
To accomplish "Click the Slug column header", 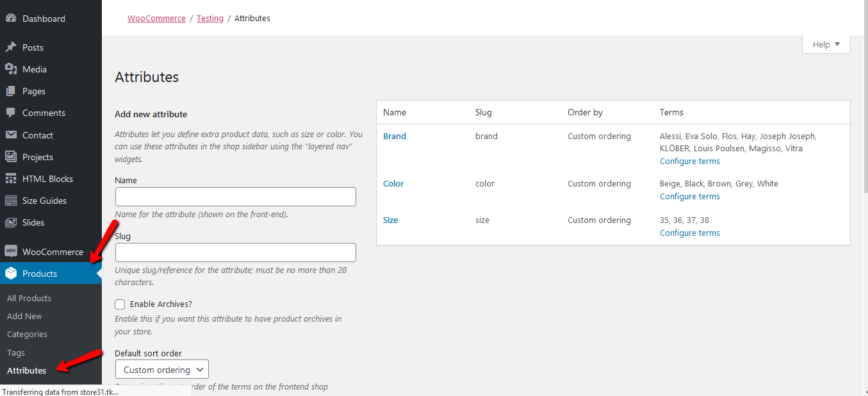I will (484, 112).
